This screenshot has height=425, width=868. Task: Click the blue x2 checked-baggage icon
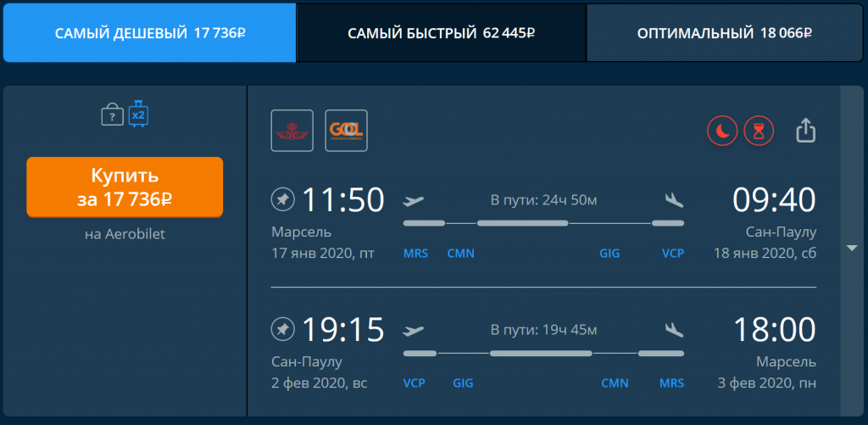(x=138, y=114)
